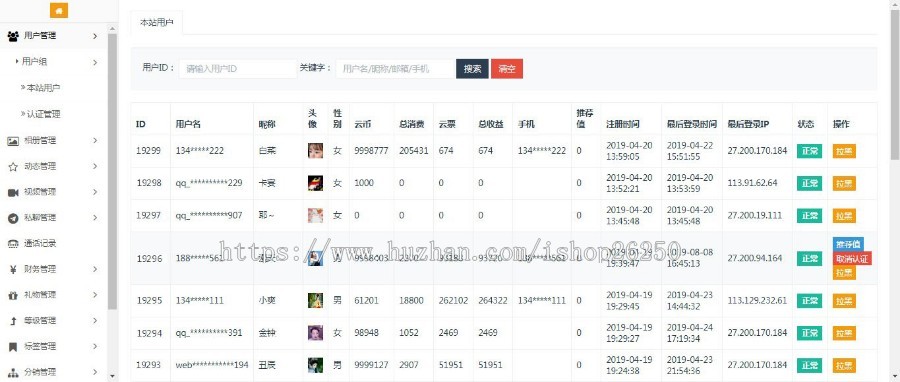Click 推荐值 button for user 19296
This screenshot has width=900, height=382.
(x=848, y=244)
